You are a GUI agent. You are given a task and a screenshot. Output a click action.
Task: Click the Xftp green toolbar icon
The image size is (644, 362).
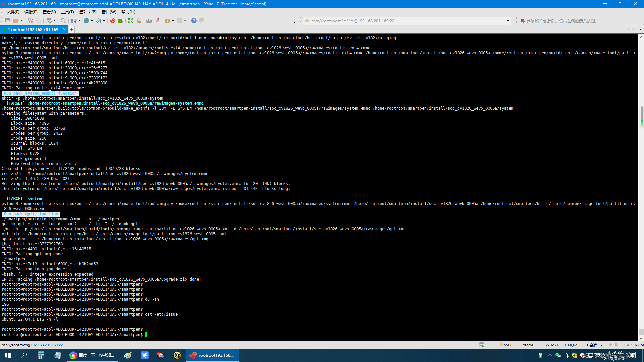point(120,21)
